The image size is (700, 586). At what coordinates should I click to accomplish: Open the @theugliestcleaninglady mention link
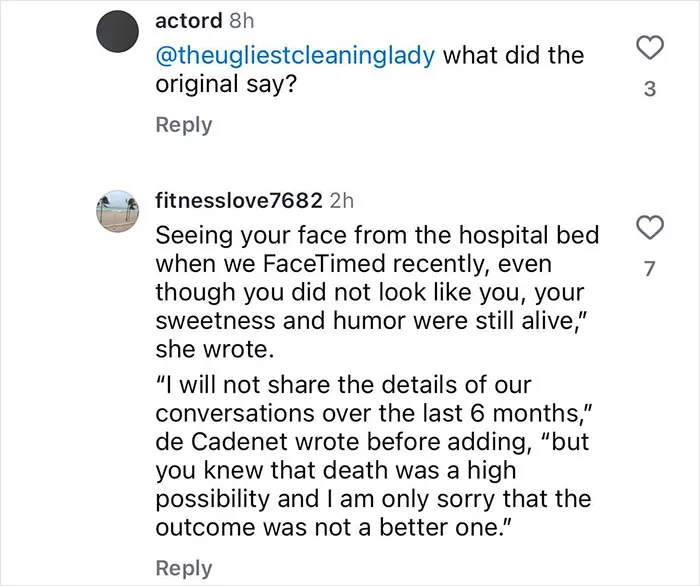tap(295, 56)
